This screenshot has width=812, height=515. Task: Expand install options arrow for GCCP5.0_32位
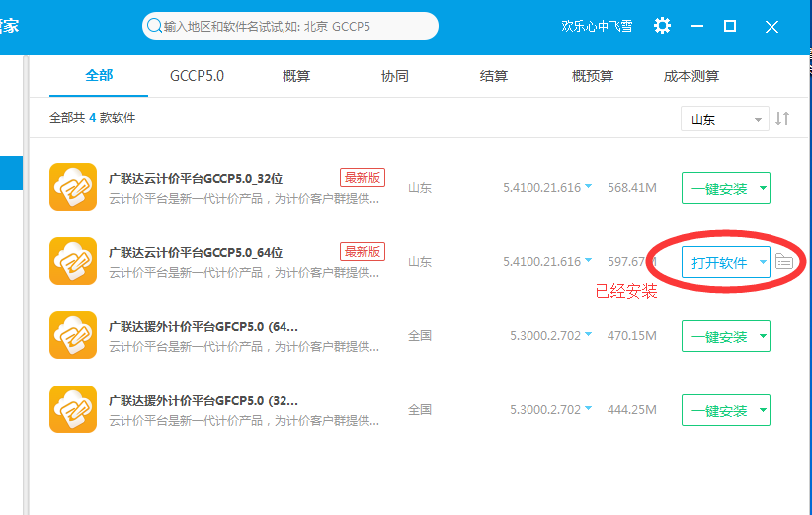pos(763,188)
